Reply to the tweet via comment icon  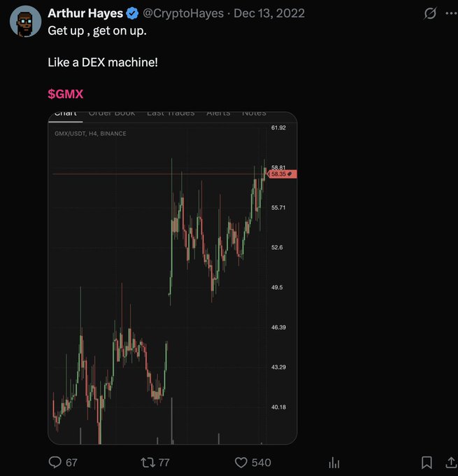click(55, 462)
